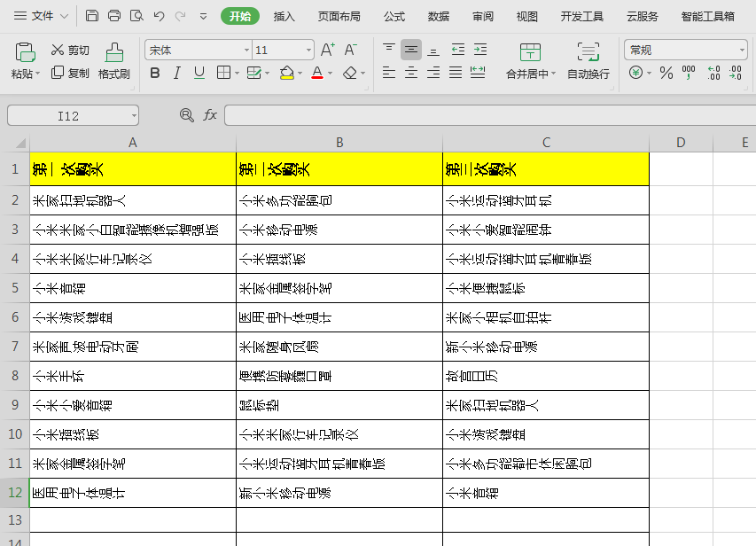
Task: Open Print Preview icon
Action: point(136,16)
